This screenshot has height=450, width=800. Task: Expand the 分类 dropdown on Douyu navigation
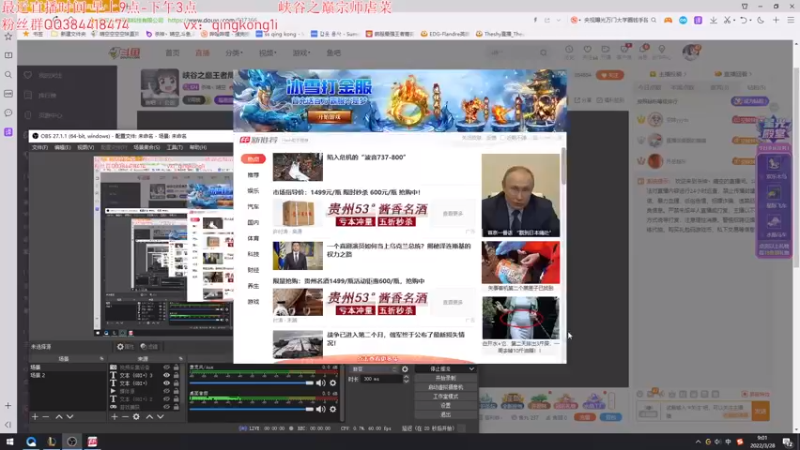point(234,53)
